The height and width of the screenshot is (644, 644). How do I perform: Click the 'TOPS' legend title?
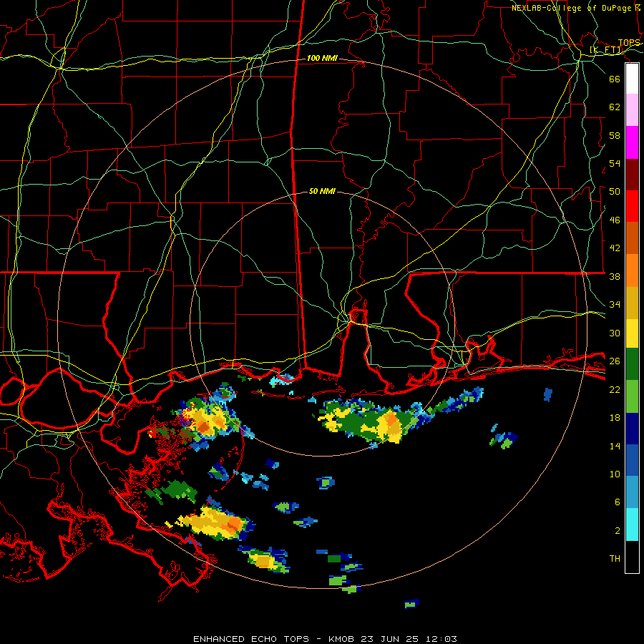[629, 43]
